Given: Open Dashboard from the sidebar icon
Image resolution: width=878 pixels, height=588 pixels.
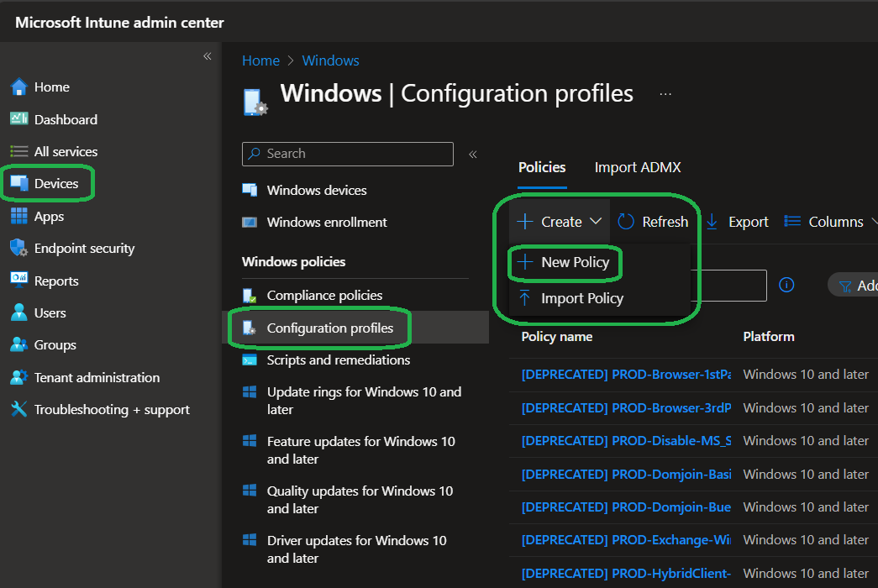Looking at the screenshot, I should [18, 119].
